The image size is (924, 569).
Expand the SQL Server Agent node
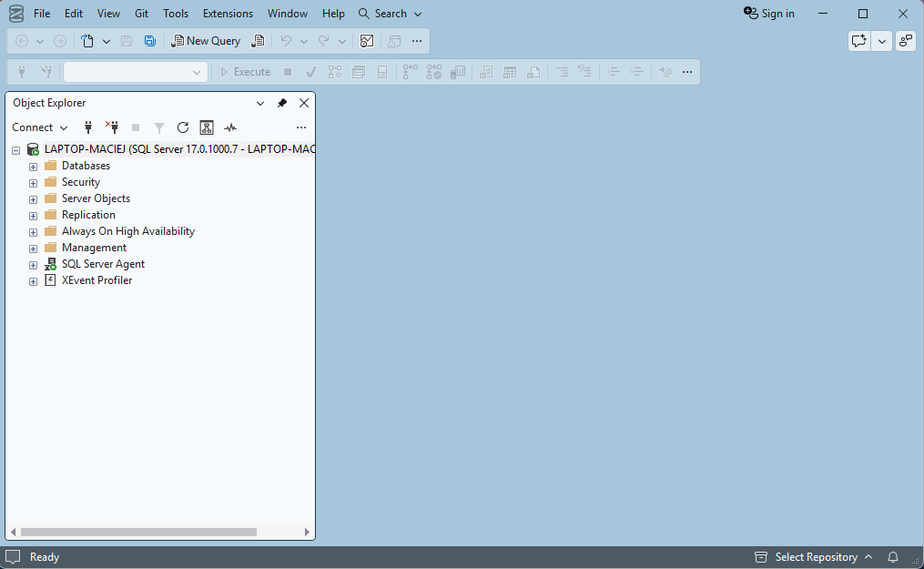(x=33, y=265)
